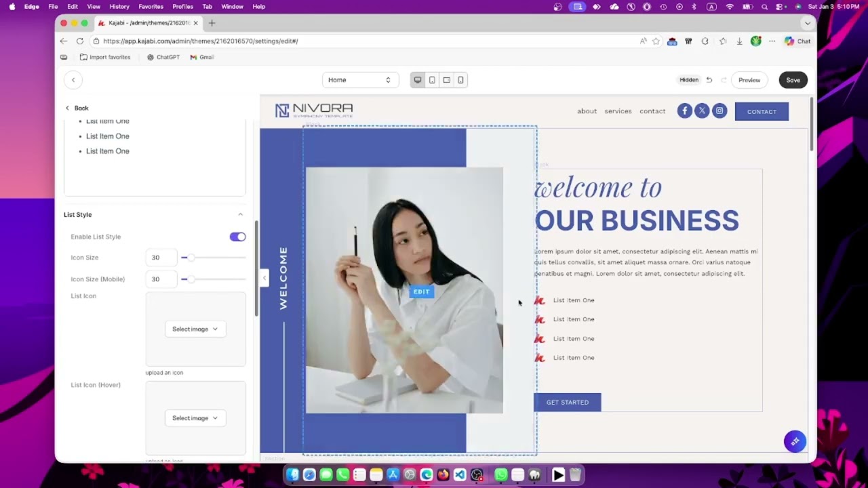This screenshot has width=868, height=488.
Task: Open Select image dropdown for List Icon
Action: [195, 329]
